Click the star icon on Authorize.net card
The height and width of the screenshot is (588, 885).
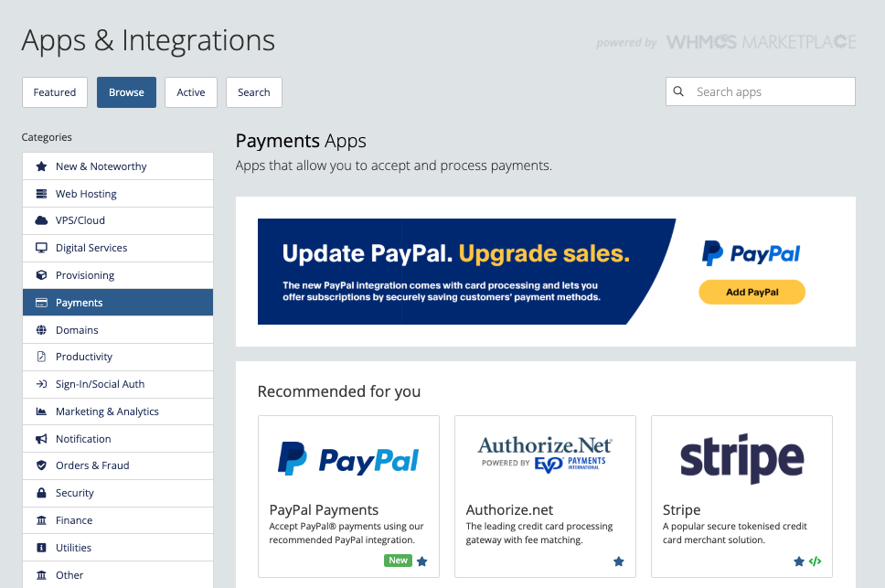619,561
